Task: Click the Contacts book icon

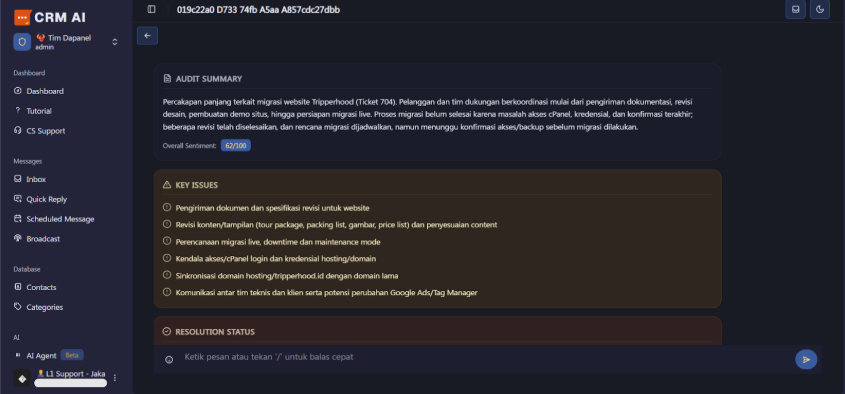Action: (18, 287)
